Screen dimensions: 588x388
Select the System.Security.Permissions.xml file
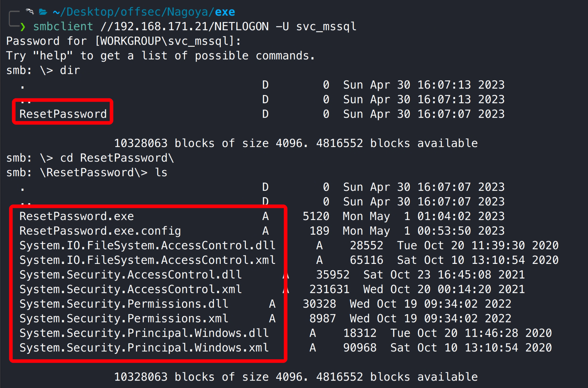(x=124, y=319)
